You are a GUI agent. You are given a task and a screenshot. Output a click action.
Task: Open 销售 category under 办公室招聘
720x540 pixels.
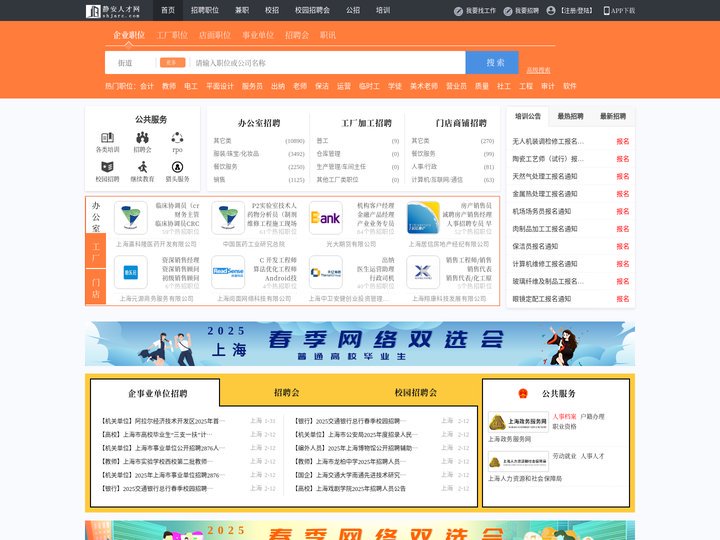[x=219, y=180]
